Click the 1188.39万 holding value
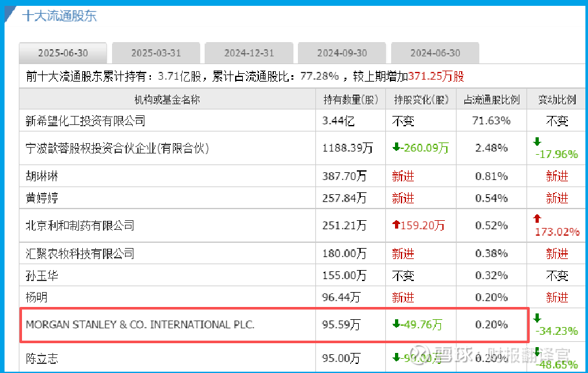588x373 pixels. [x=347, y=148]
